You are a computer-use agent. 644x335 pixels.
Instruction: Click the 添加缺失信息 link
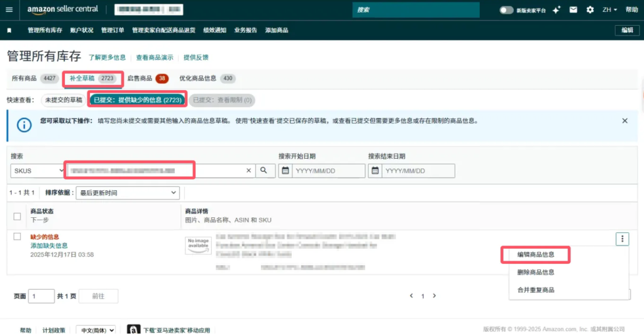(x=49, y=246)
